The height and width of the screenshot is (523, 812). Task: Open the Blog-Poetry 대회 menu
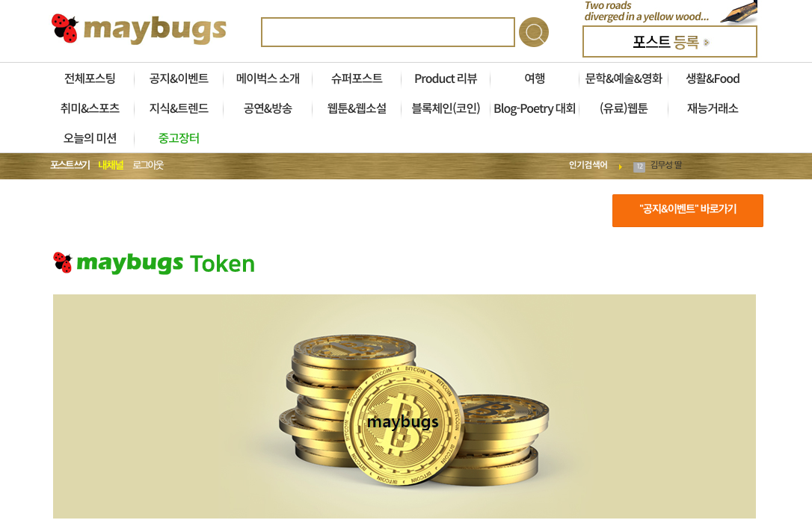535,108
